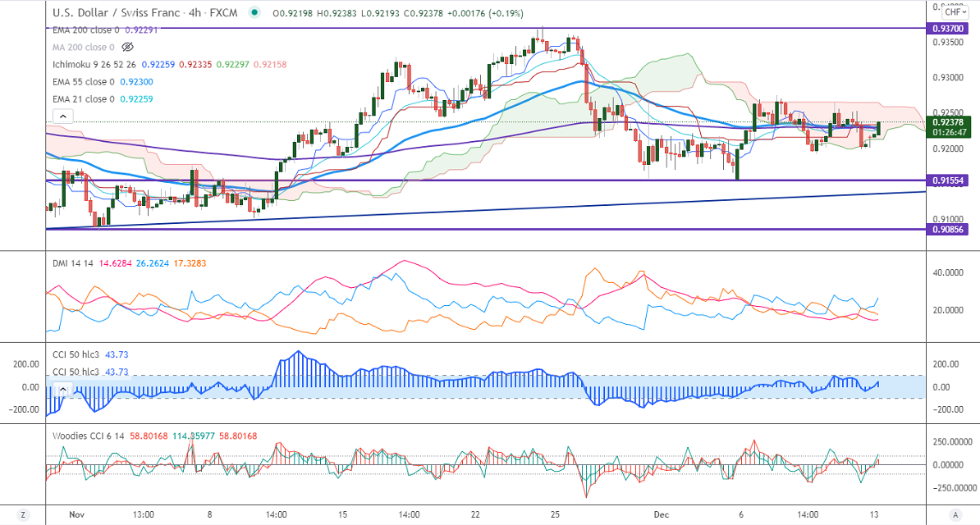The width and height of the screenshot is (980, 525).
Task: Select the DMI 14 14 indicator legend
Action: (72, 263)
